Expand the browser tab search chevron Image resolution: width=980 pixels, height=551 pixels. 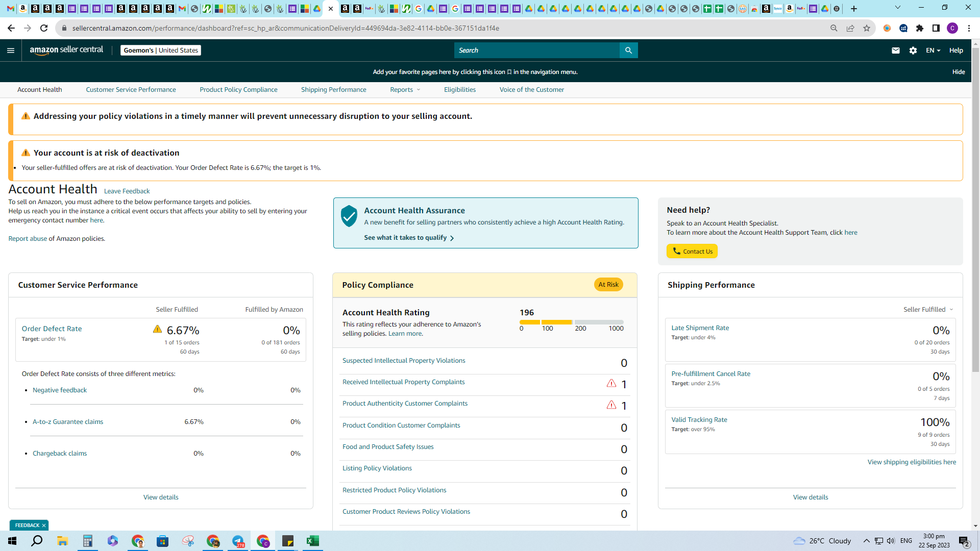(897, 8)
